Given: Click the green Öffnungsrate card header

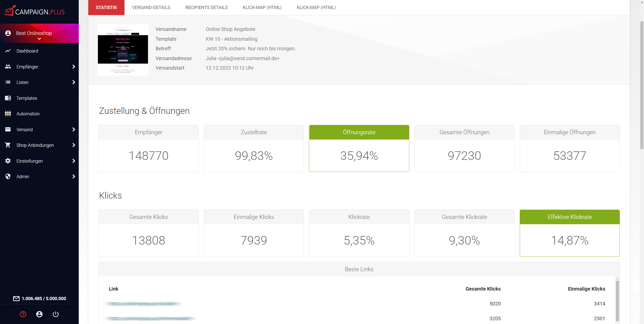Looking at the screenshot, I should (x=359, y=132).
